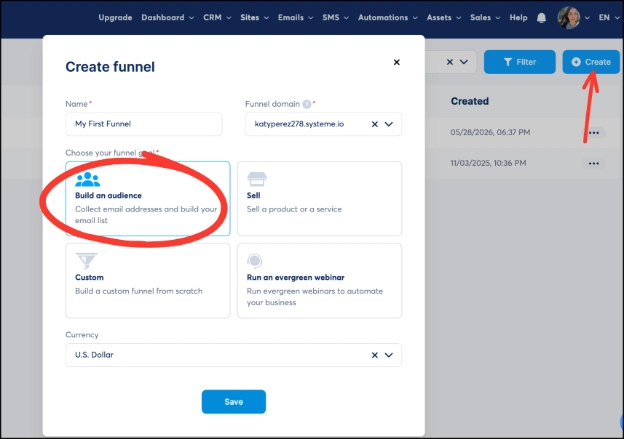
Task: Open the profile menu chevron
Action: tap(587, 18)
